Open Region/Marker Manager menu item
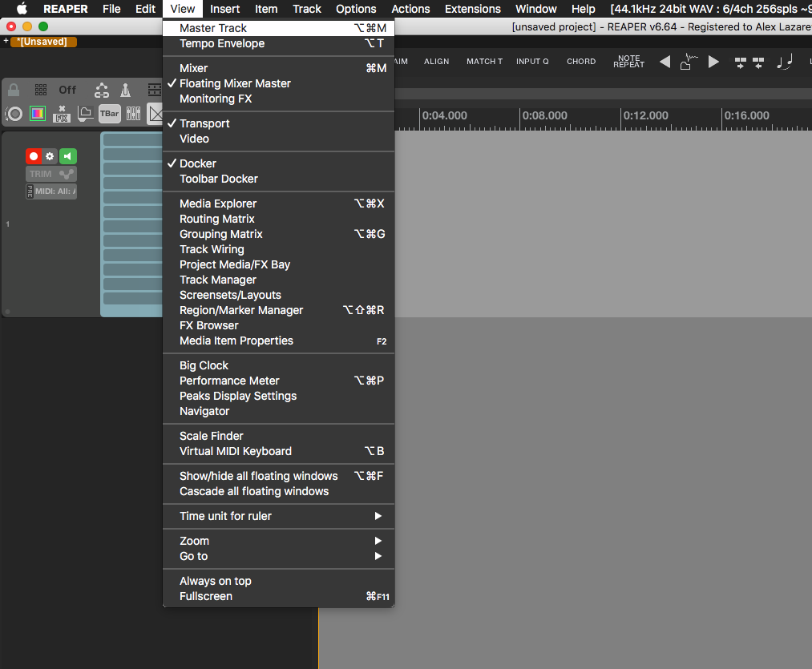The width and height of the screenshot is (812, 669). pos(279,310)
